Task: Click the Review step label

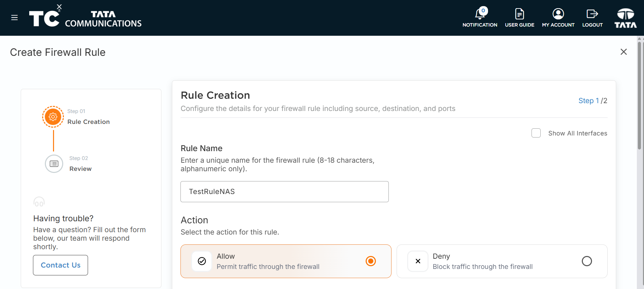Action: (81, 169)
